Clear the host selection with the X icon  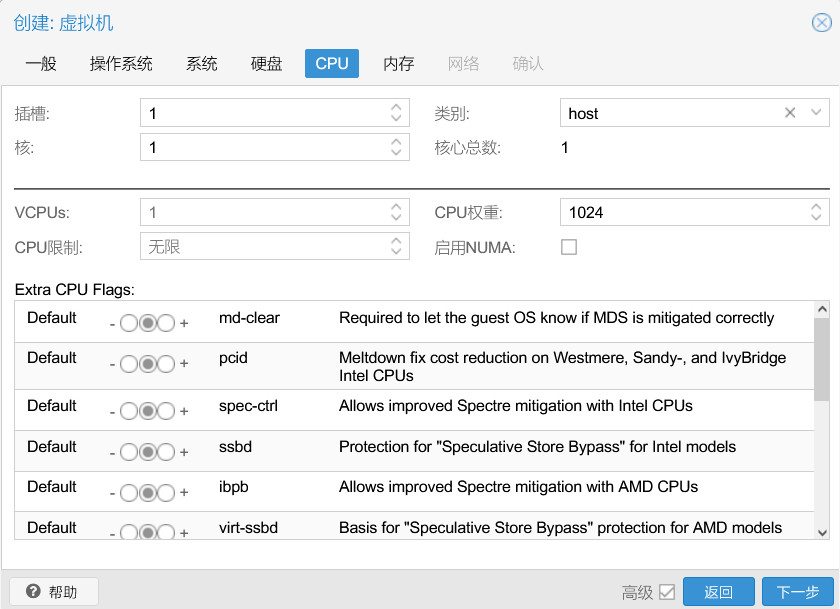pyautogui.click(x=789, y=112)
